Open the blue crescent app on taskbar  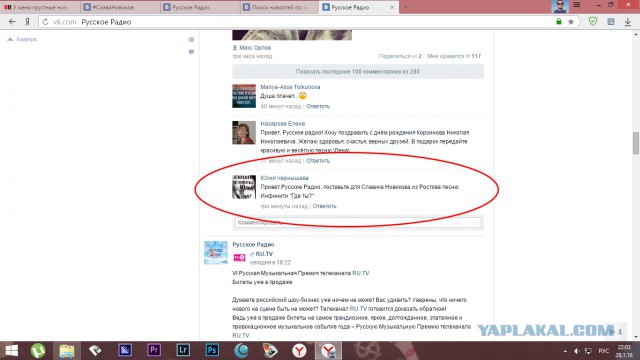click(x=241, y=351)
